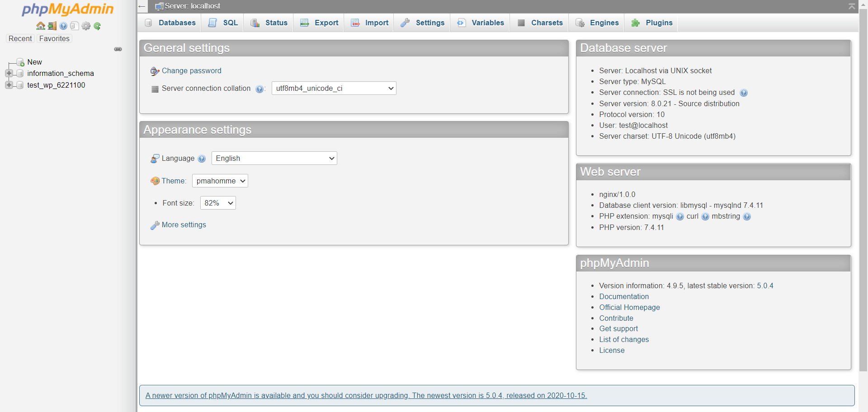Open the Documentation link
Screen dimensions: 868x412
(624, 296)
